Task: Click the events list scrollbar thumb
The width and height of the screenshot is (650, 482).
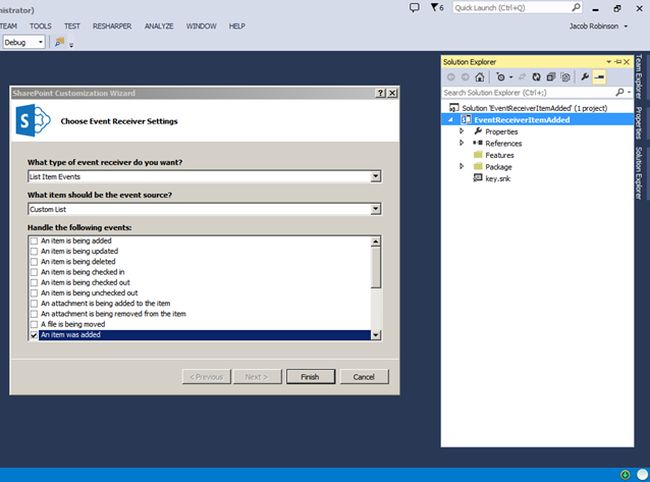Action: [x=376, y=267]
